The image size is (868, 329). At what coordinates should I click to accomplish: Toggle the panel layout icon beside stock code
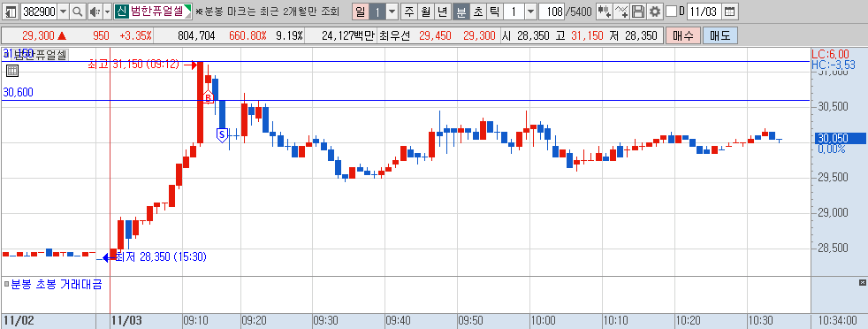(11, 11)
